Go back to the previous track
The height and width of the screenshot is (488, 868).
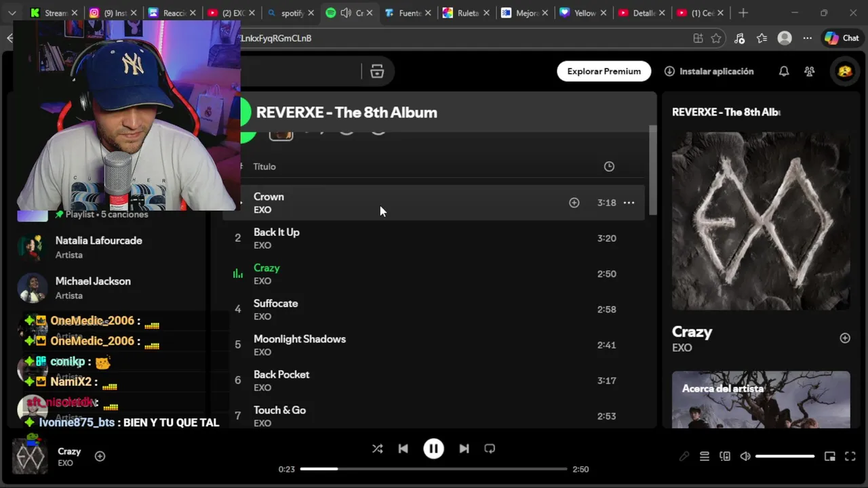(403, 449)
